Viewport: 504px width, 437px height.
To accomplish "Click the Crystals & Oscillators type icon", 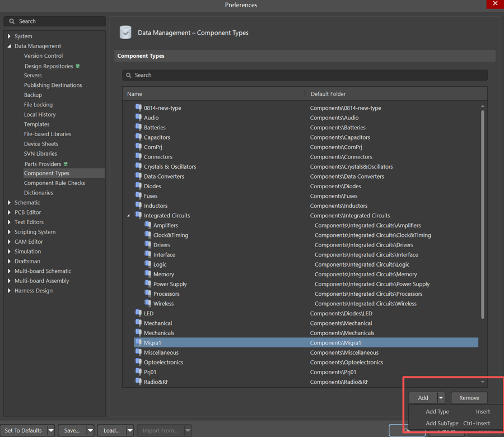I will (x=138, y=166).
